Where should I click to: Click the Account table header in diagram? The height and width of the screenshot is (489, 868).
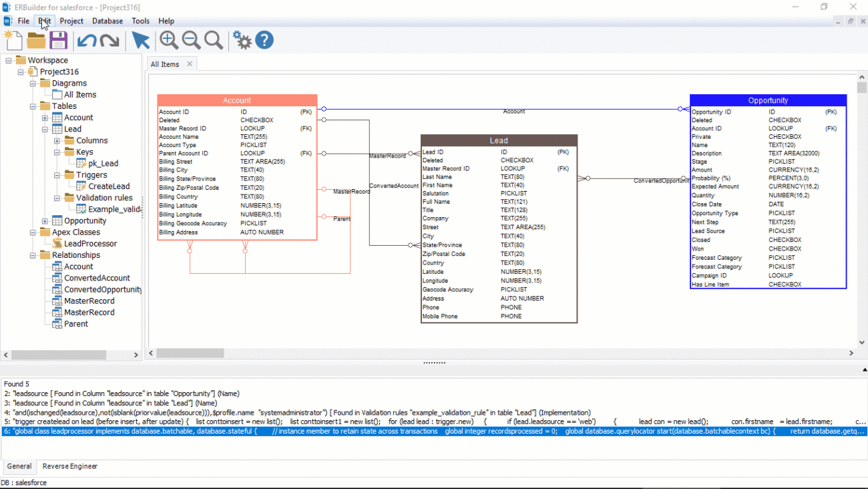[237, 100]
